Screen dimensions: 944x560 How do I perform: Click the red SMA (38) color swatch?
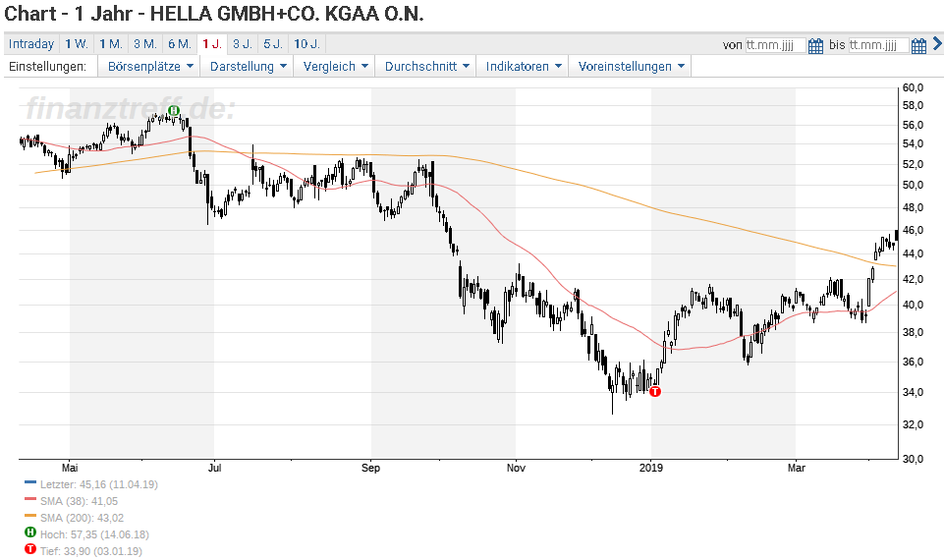pos(30,499)
